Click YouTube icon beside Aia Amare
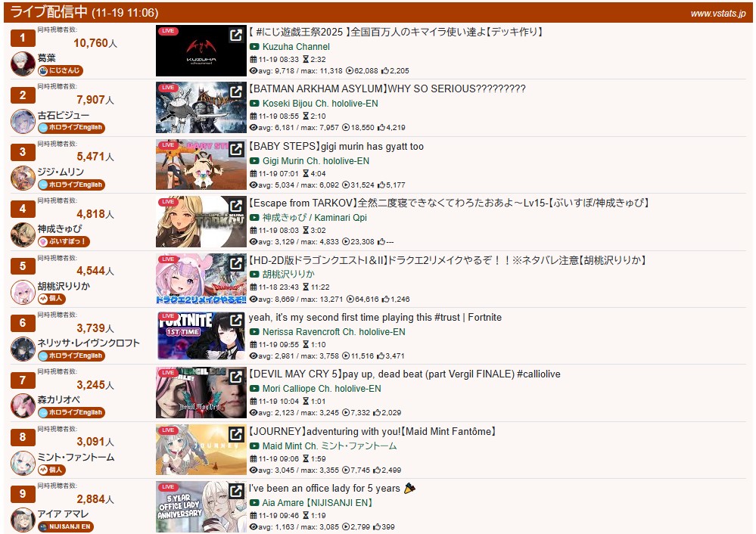Viewport: 756px width, 534px height. pos(254,503)
